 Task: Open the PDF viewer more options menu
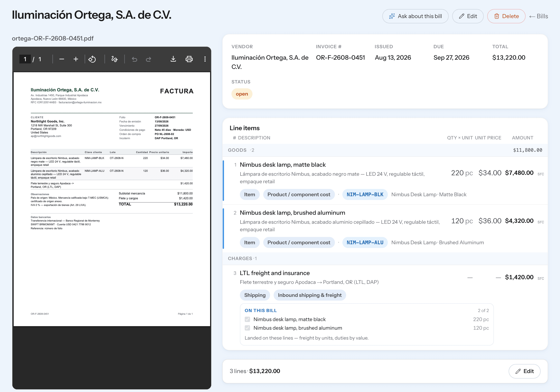click(205, 59)
